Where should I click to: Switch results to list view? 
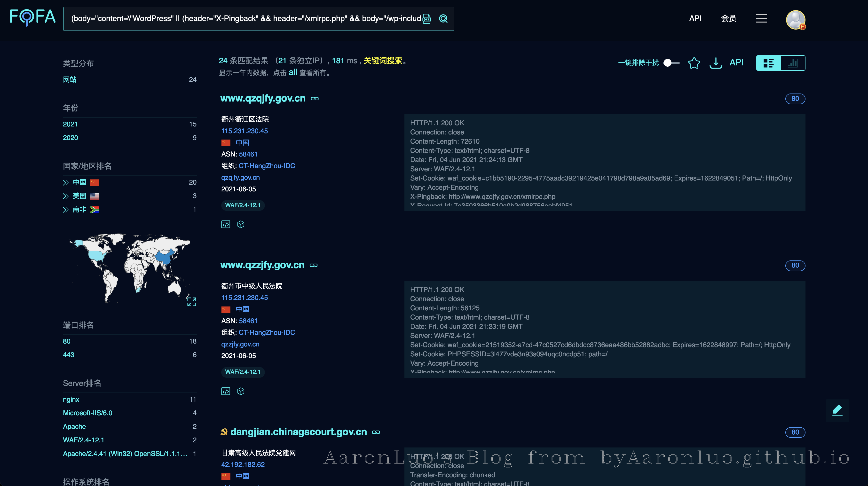click(769, 63)
